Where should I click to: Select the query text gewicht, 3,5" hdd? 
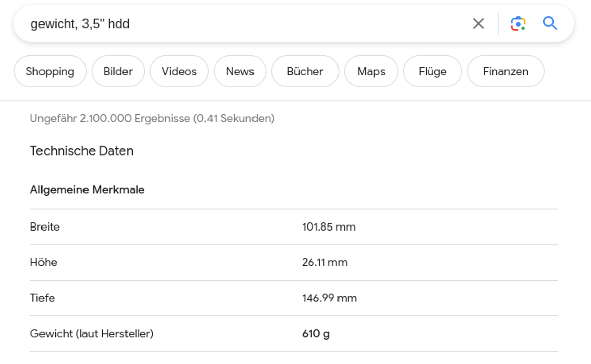click(x=80, y=23)
